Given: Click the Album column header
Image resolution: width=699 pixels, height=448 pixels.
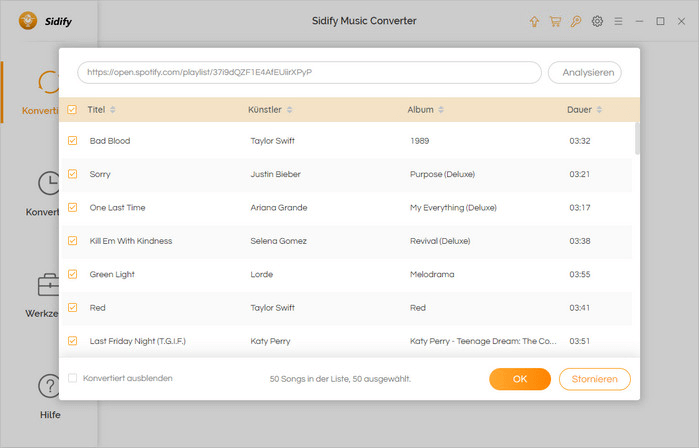Looking at the screenshot, I should [x=420, y=110].
